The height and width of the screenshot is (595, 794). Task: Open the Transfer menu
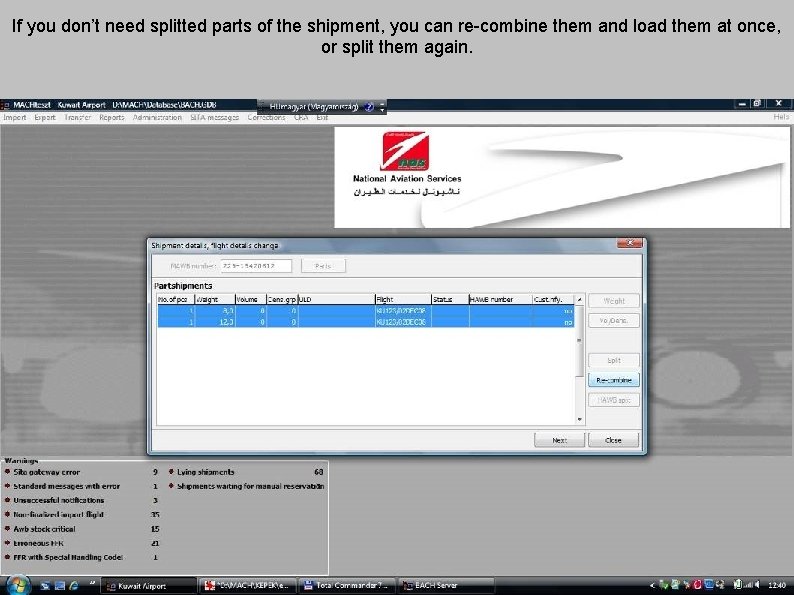[x=77, y=117]
